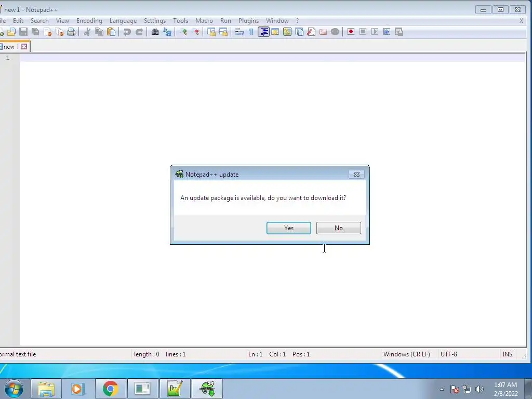Open the Encoding menu
The width and height of the screenshot is (532, 399).
(89, 21)
